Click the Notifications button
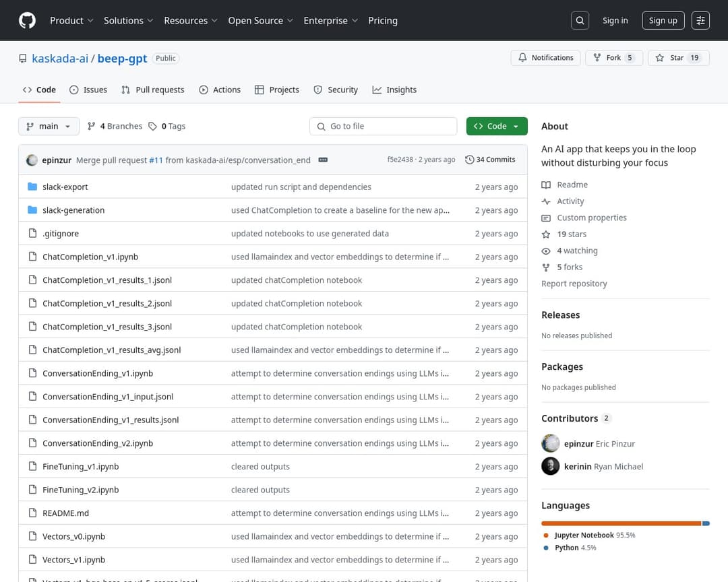 pyautogui.click(x=545, y=58)
